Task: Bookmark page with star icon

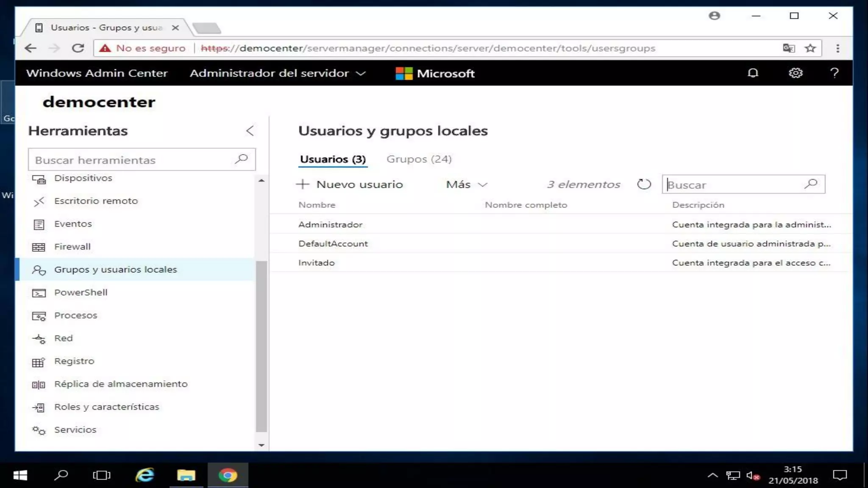Action: [x=810, y=48]
